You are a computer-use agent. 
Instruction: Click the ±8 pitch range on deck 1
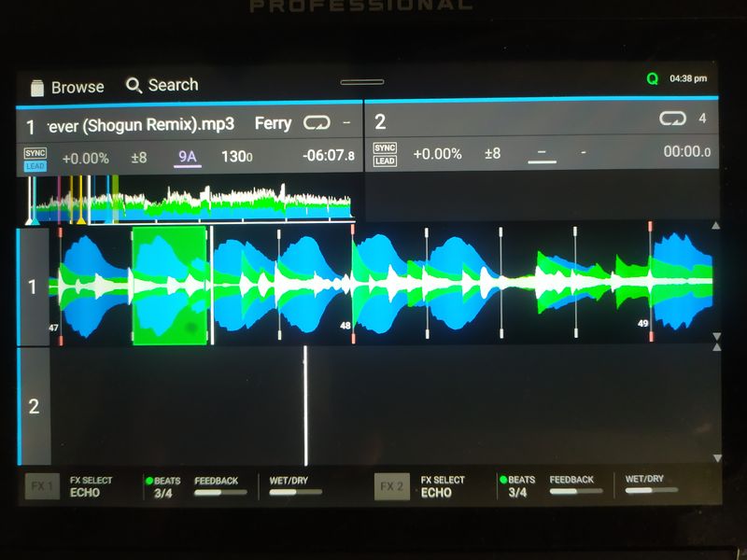138,158
